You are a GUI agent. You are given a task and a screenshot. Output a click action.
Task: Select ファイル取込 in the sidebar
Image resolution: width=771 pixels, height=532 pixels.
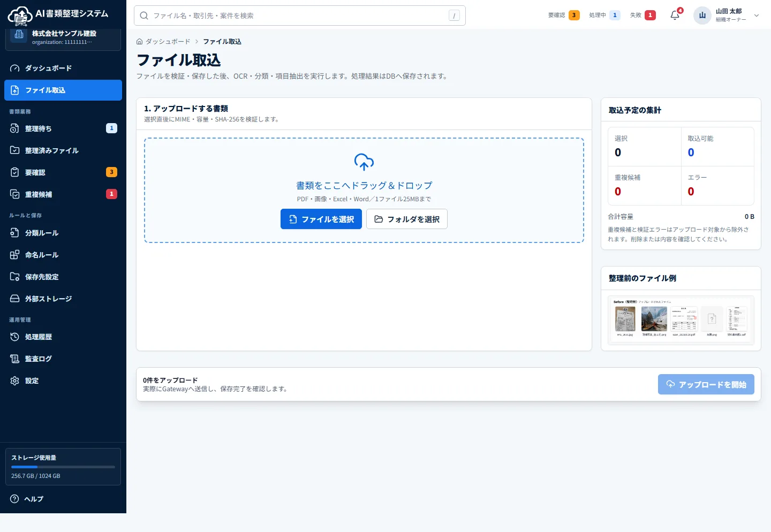[x=63, y=90]
